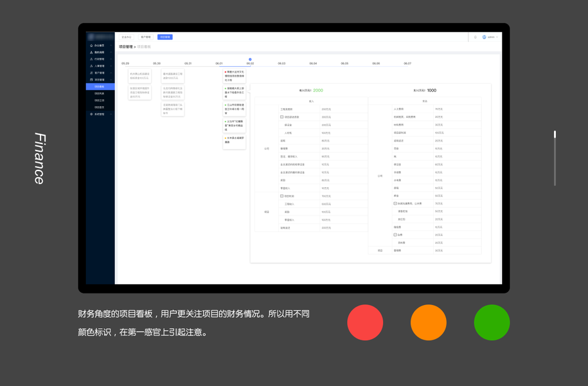The image size is (588, 386).
Task: Select the 客户管理 top tab
Action: tap(145, 37)
